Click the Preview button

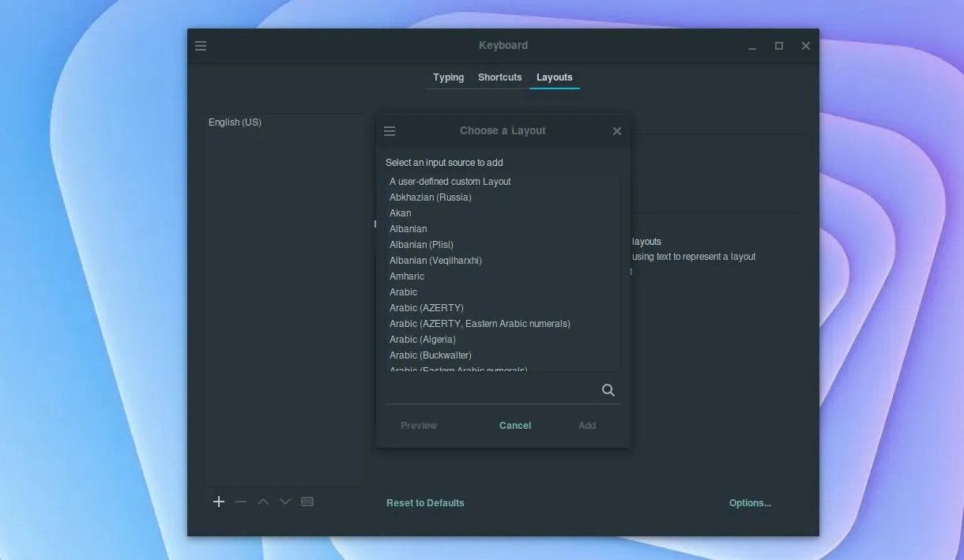pyautogui.click(x=418, y=425)
